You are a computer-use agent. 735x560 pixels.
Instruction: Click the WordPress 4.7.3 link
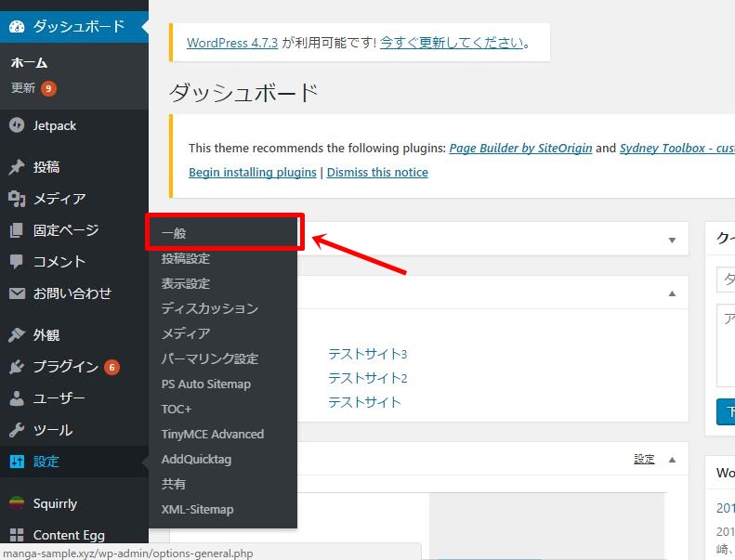click(x=232, y=43)
